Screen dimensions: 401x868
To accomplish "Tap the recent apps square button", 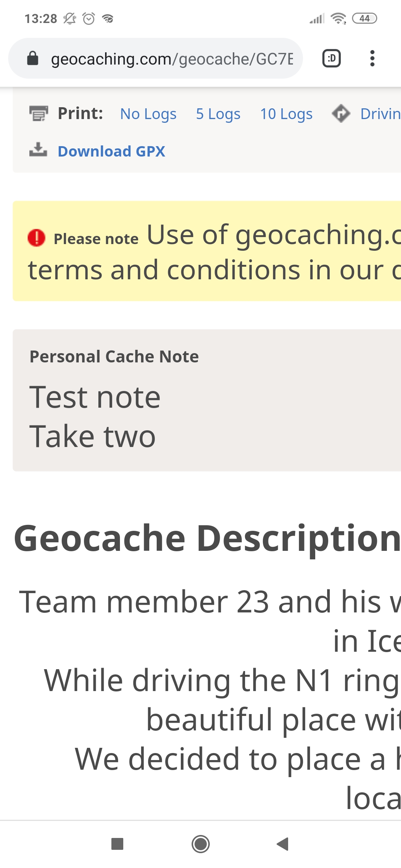I will tap(117, 844).
